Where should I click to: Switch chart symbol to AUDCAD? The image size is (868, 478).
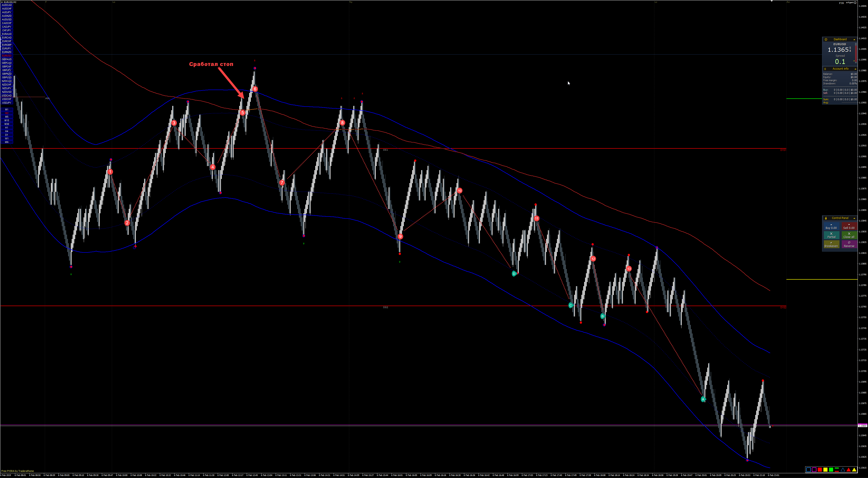tap(7, 5)
